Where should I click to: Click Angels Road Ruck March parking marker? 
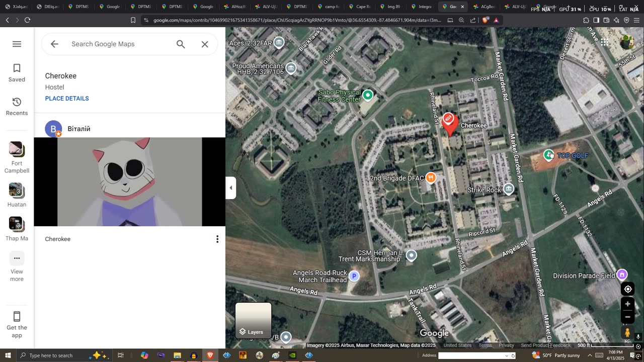[354, 276]
